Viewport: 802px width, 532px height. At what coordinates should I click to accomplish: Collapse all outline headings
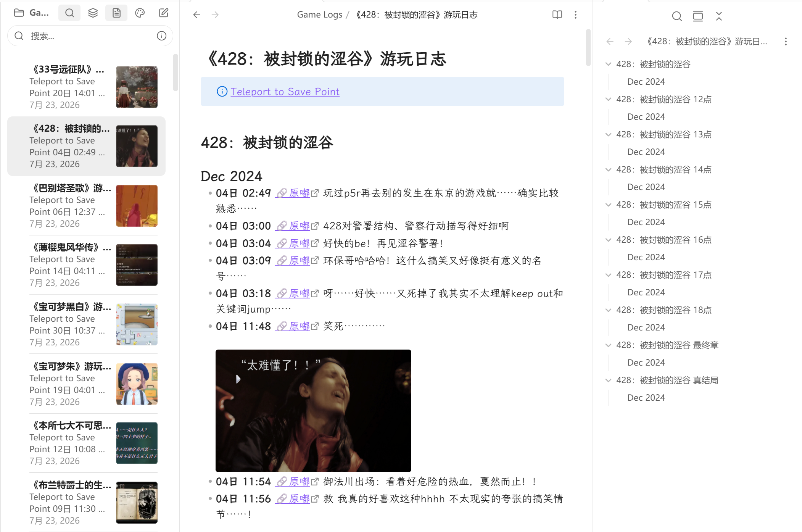pos(719,16)
